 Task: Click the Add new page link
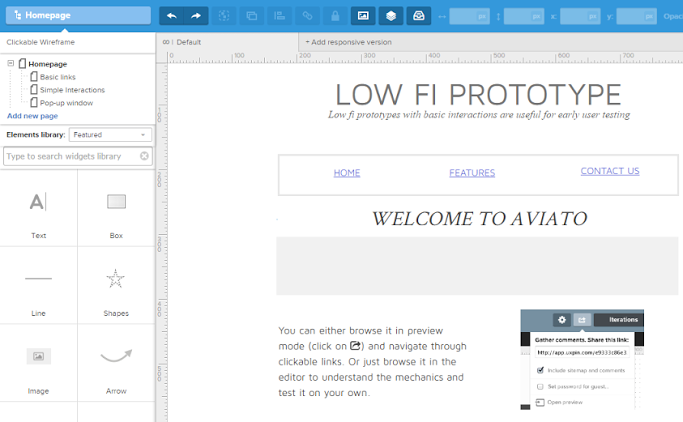pos(31,116)
